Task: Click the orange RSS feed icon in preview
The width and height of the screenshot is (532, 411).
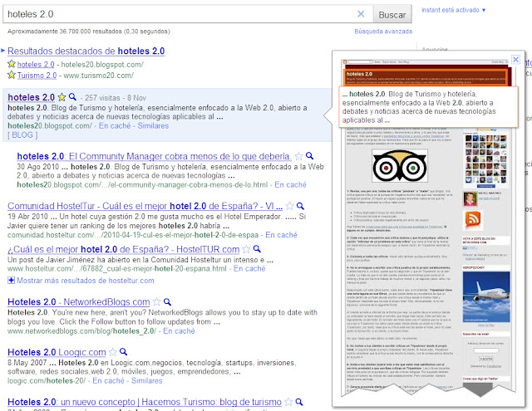Action: (x=473, y=219)
